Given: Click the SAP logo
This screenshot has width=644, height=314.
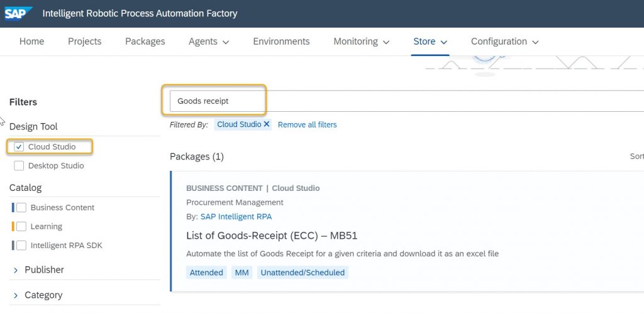Looking at the screenshot, I should pos(18,13).
